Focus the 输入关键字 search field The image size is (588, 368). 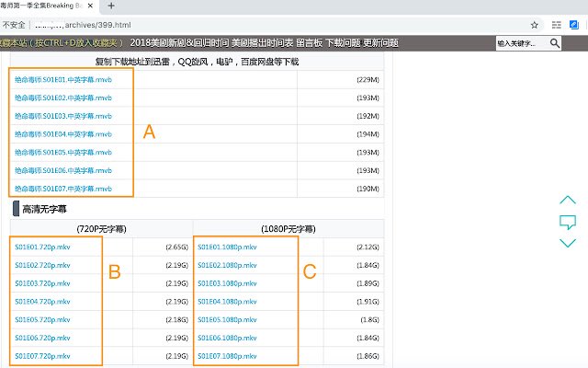click(523, 43)
